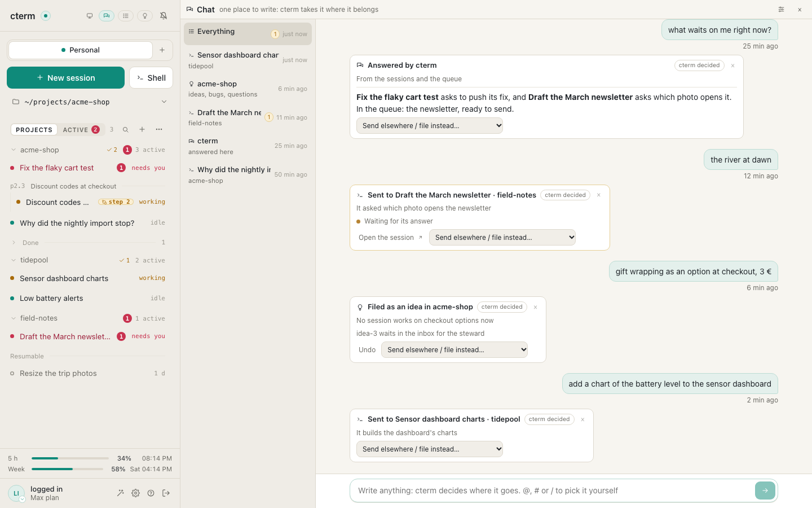
Task: Click the 5 h usage progress bar
Action: pos(70,458)
